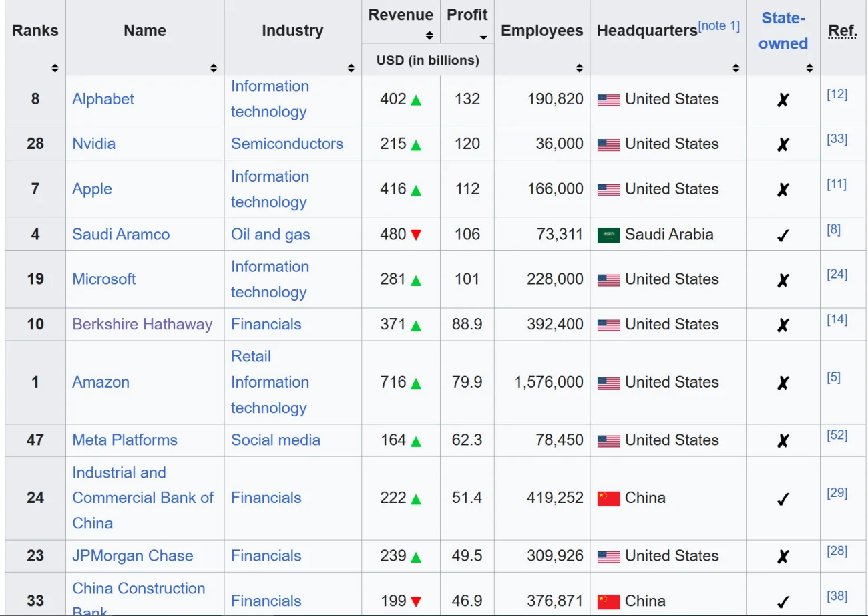Sort by Revenue column sort arrows
868x616 pixels.
tap(429, 36)
